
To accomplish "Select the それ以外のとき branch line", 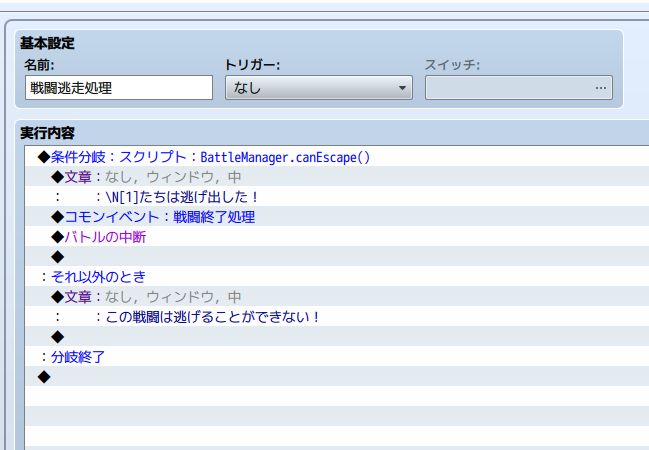I will (337, 277).
